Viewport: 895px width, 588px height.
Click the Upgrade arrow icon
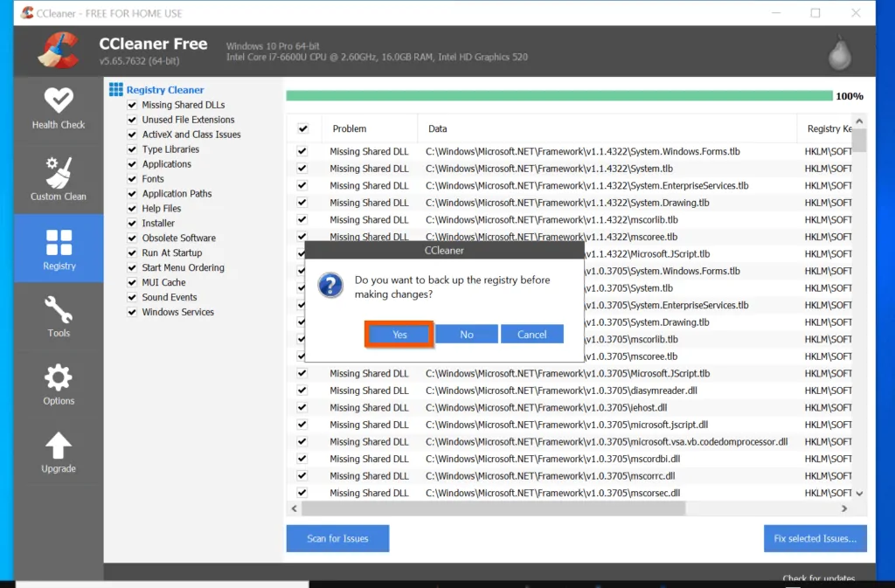point(59,446)
